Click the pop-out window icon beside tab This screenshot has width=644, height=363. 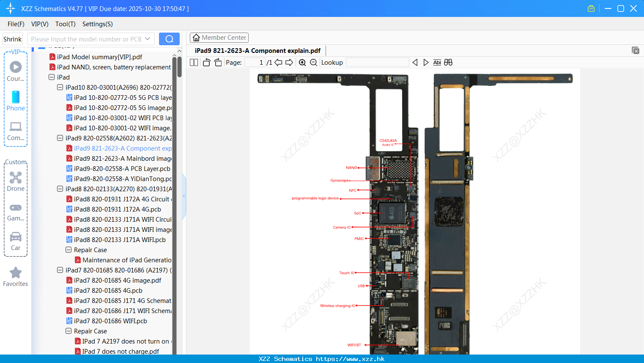tap(635, 50)
